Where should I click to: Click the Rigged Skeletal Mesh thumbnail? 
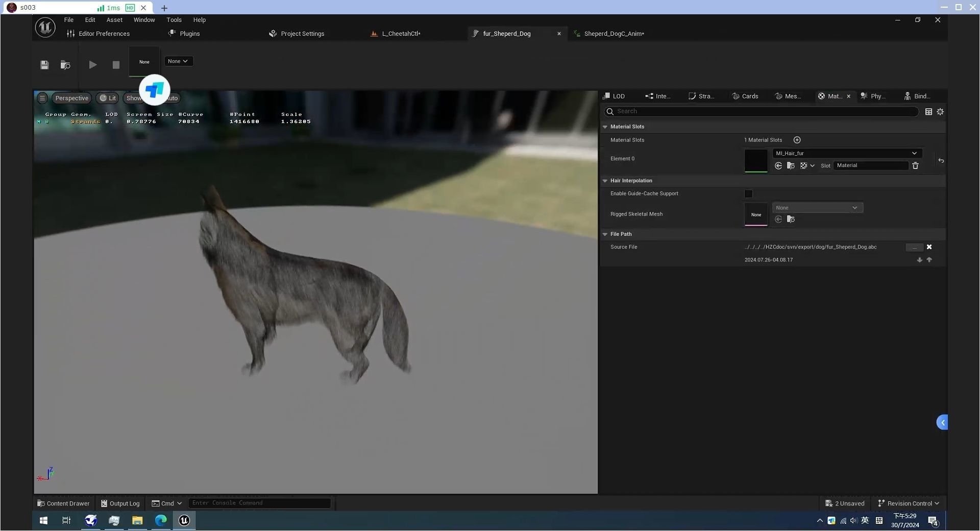pos(756,214)
